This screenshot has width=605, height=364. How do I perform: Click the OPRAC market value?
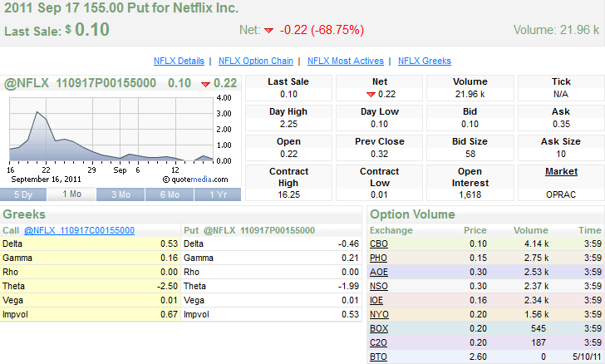(x=561, y=195)
